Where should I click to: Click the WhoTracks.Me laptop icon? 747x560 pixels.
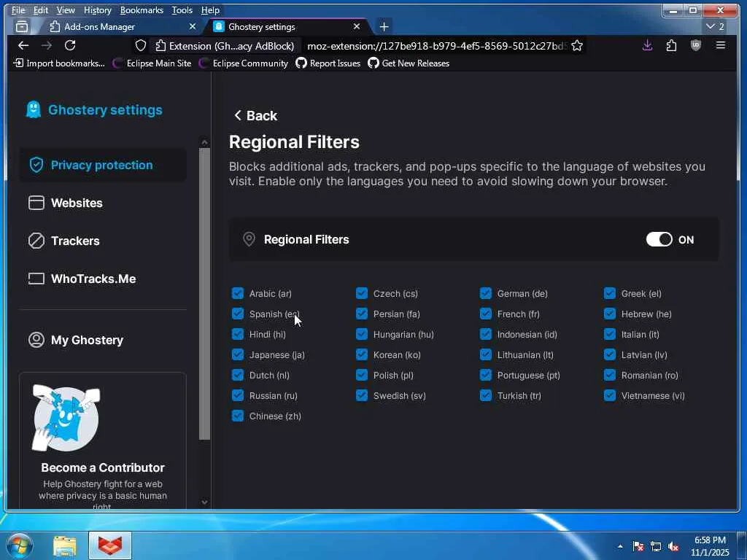[x=36, y=279]
